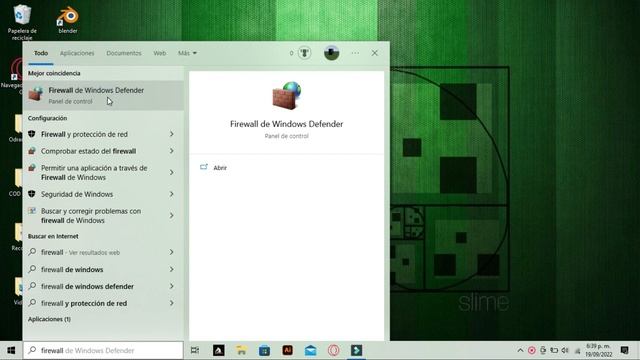Open the dark triangle app in taskbar

[218, 350]
